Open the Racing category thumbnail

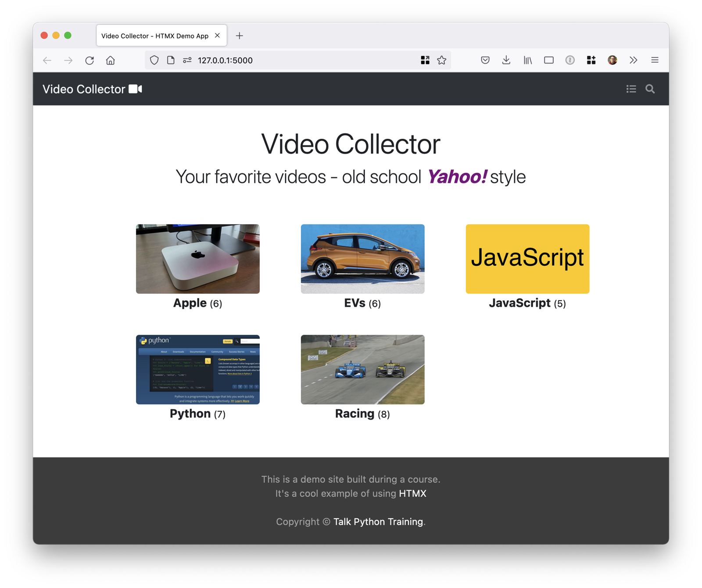tap(362, 370)
